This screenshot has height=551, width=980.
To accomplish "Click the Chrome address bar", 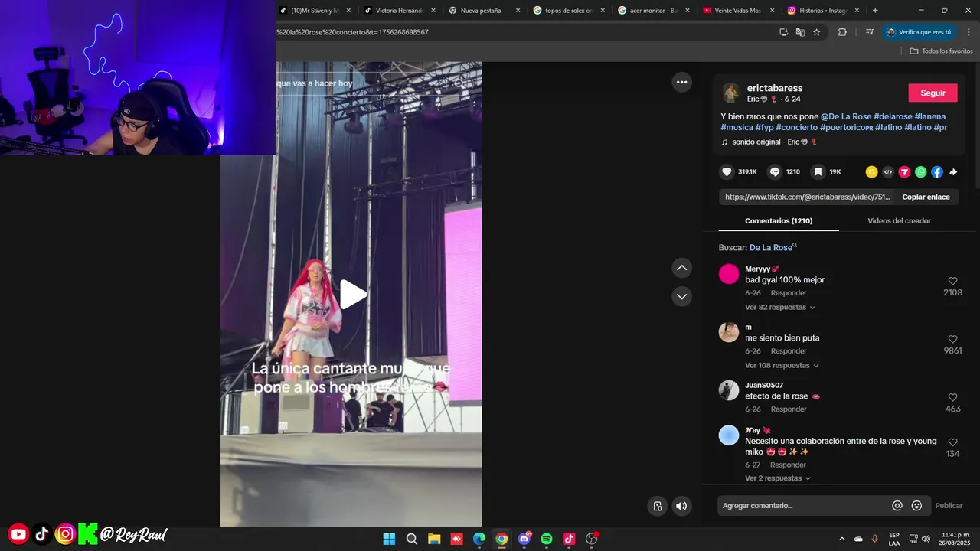I will [521, 32].
